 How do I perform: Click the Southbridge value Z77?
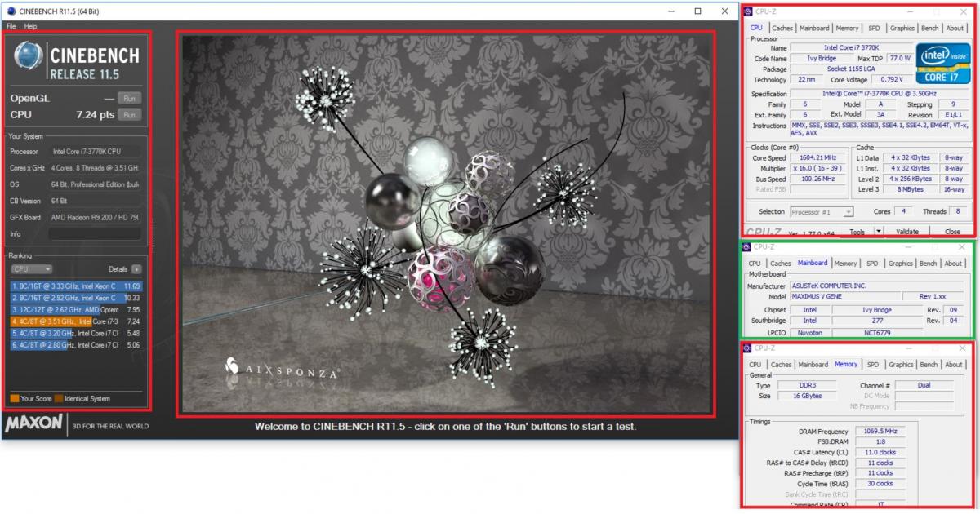tap(878, 321)
